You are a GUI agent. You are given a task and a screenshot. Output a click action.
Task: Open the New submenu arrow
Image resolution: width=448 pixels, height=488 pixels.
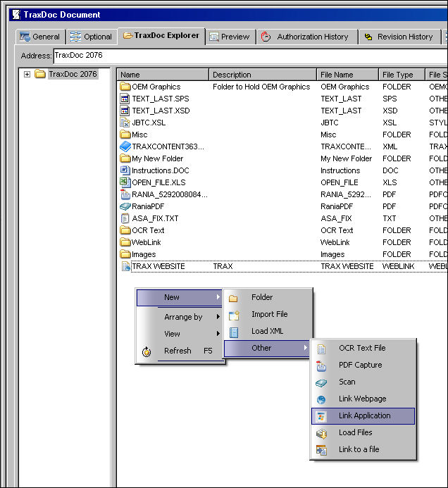pos(218,297)
